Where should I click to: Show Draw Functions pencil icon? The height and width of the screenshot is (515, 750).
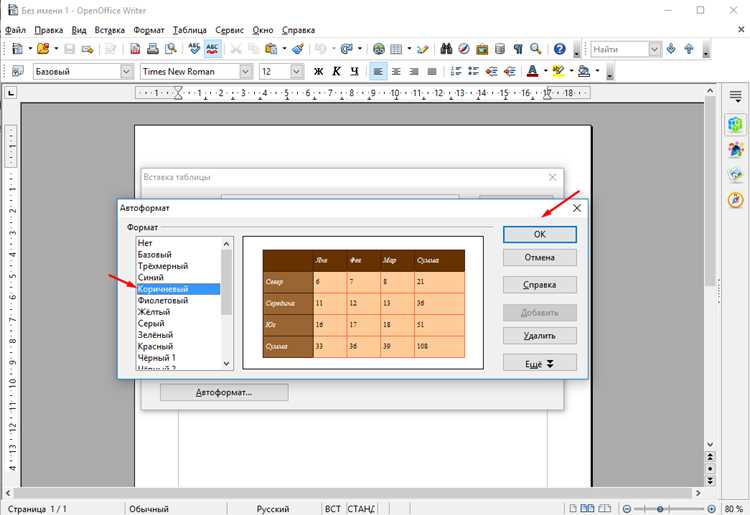pyautogui.click(x=422, y=49)
